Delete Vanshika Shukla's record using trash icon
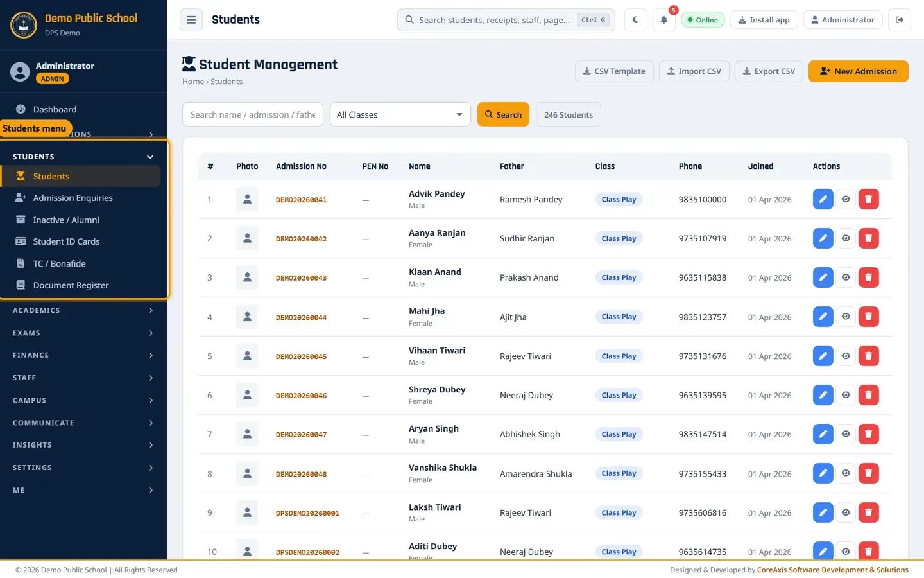Viewport: 924px width, 578px height. click(x=868, y=473)
